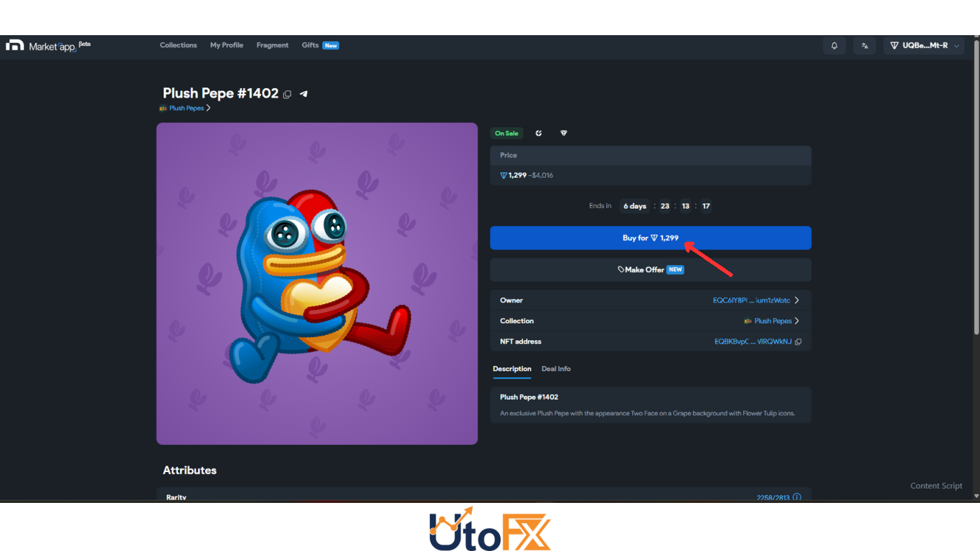Share the NFT via the Telegram icon
Viewport: 980px width, 551px height.
click(x=303, y=94)
